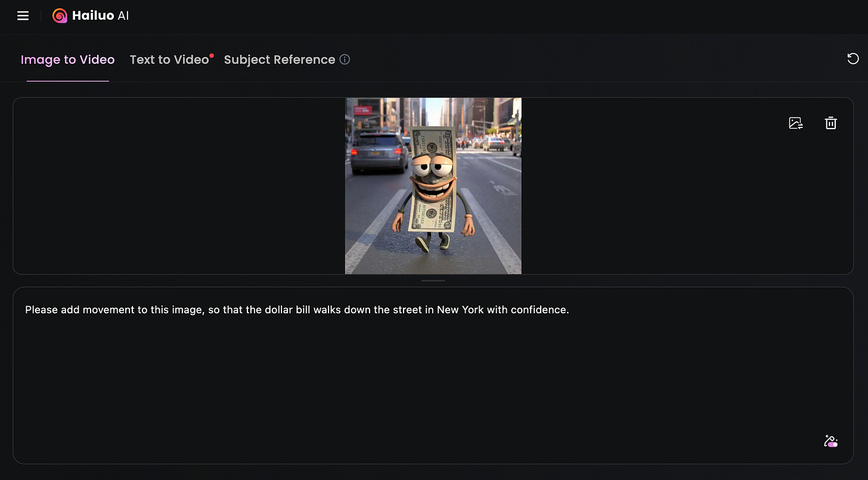Replace the uploaded image via swap icon
The width and height of the screenshot is (868, 480).
pos(796,123)
